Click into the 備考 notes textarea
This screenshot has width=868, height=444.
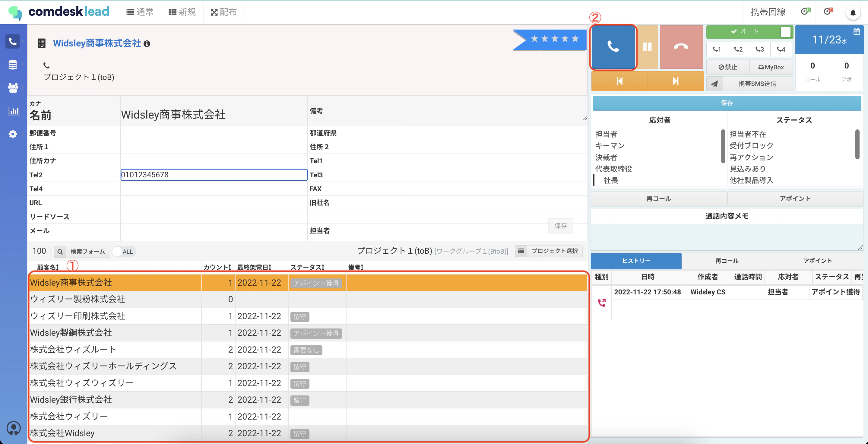pos(494,111)
